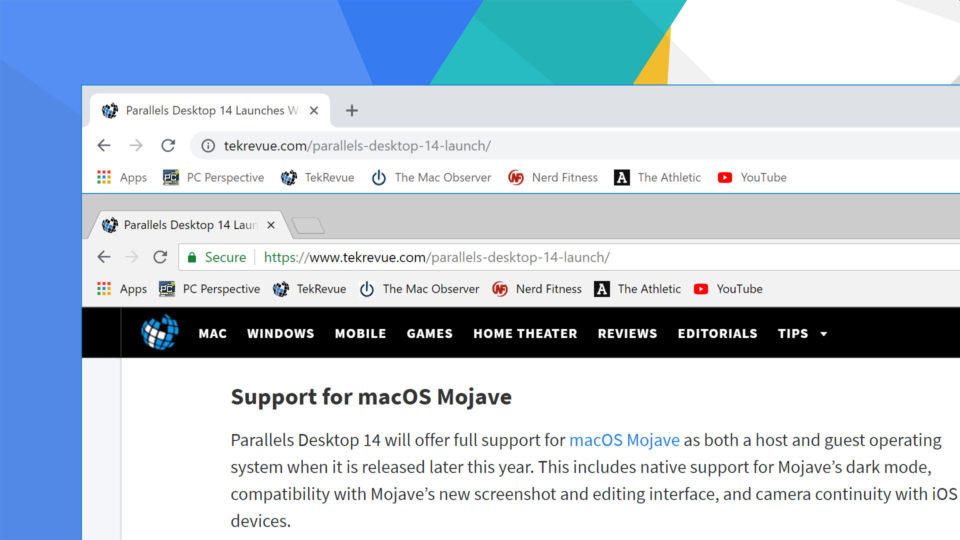The width and height of the screenshot is (960, 540).
Task: Close Parallels tab in upper Chrome window
Action: (x=313, y=111)
